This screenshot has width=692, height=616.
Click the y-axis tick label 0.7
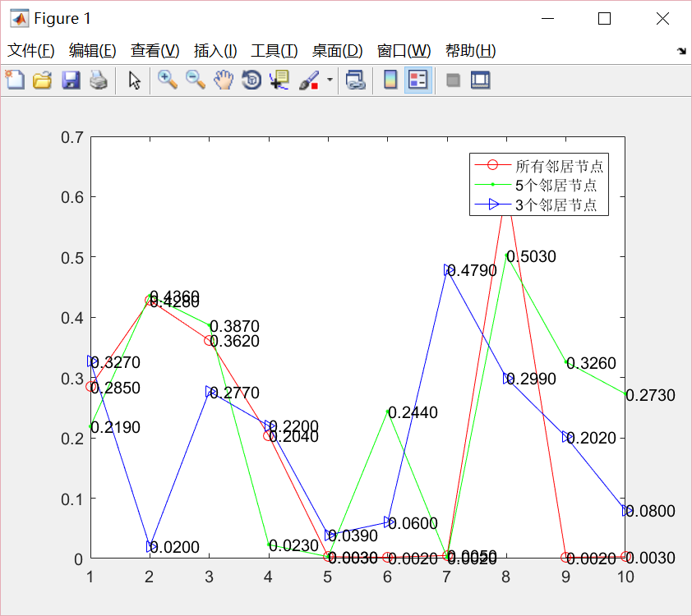(x=72, y=138)
